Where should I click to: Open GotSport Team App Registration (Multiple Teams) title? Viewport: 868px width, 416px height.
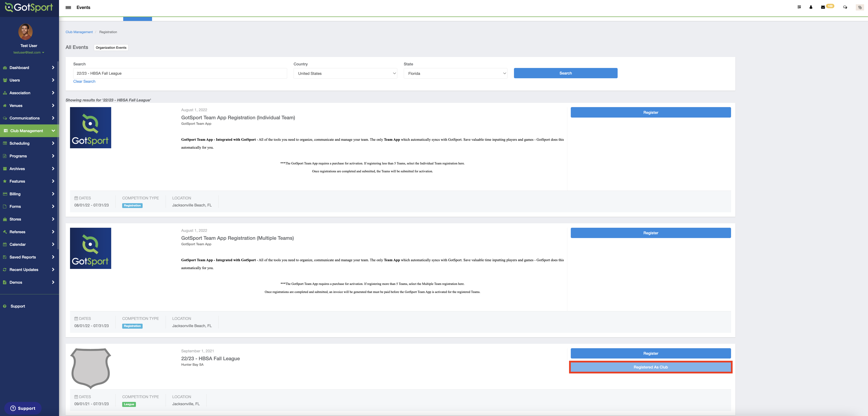[x=237, y=238]
